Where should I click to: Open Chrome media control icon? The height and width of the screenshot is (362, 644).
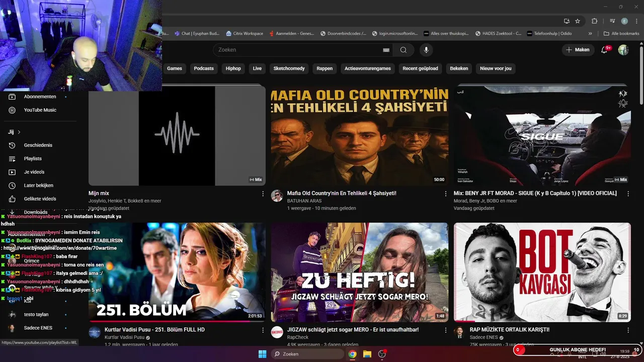click(x=612, y=21)
